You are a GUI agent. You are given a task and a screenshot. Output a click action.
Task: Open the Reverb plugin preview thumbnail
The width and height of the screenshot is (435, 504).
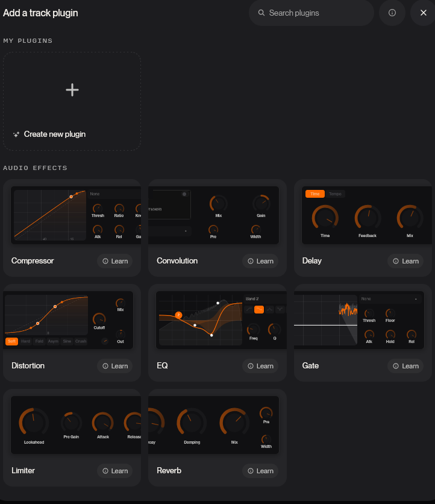[x=214, y=425]
